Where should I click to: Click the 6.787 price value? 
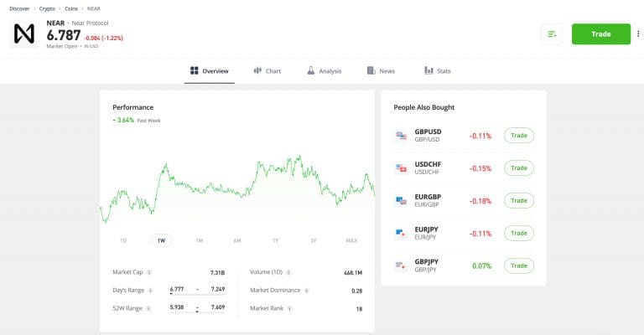(64, 36)
